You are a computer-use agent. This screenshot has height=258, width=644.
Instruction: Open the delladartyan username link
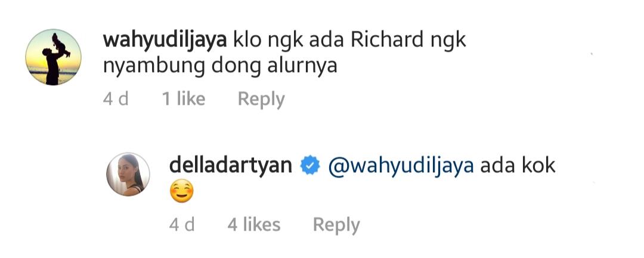tap(230, 165)
